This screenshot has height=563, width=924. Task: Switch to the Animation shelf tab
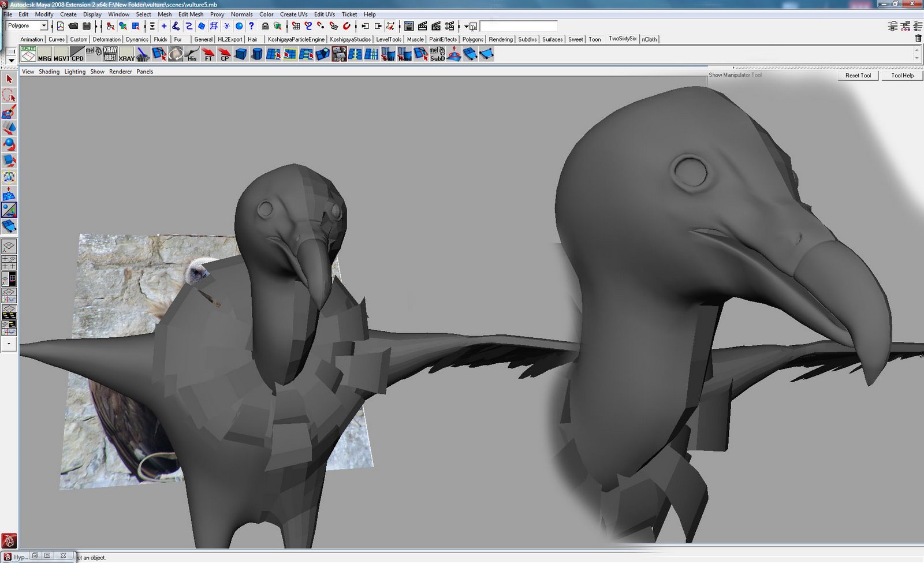pyautogui.click(x=32, y=39)
